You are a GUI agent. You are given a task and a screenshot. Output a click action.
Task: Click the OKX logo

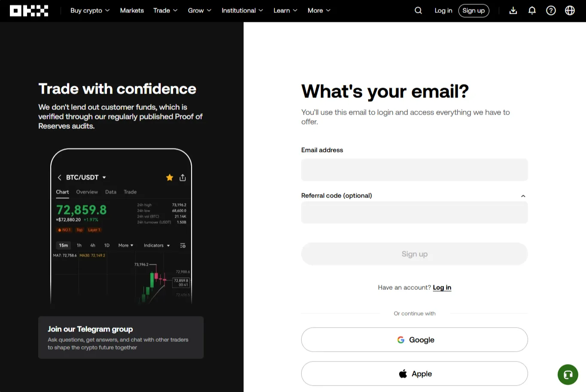tap(29, 10)
